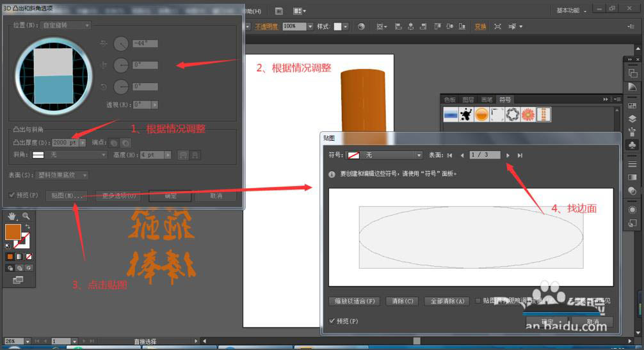Select the Zoom tool magnifier

(x=26, y=216)
